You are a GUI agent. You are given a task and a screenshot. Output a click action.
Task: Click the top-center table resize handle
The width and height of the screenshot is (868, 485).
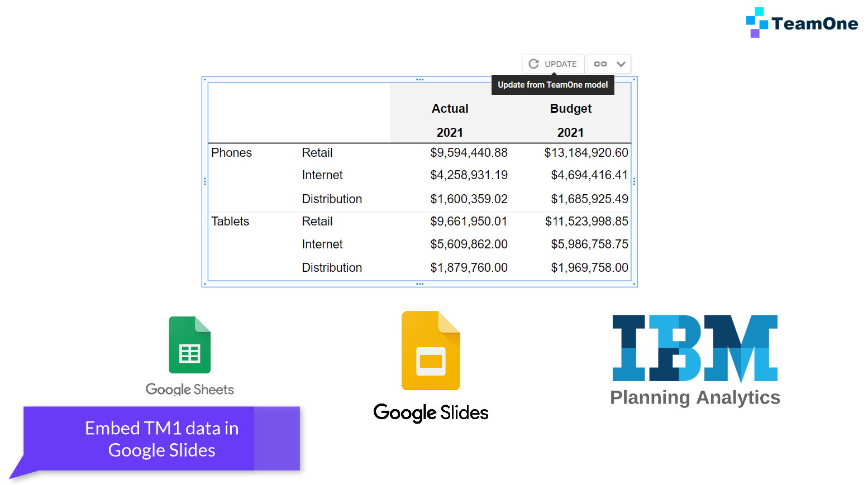[x=419, y=79]
